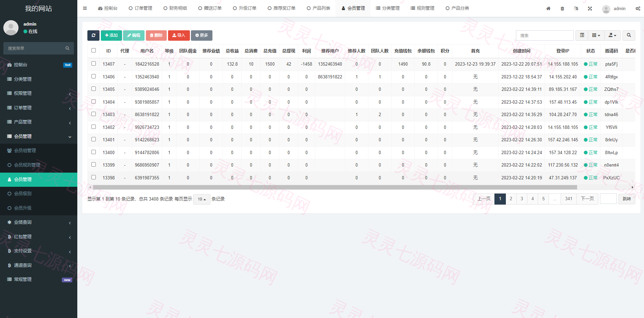Open the columns dropdown in table toolbar
This screenshot has width=644, height=318.
coord(596,35)
